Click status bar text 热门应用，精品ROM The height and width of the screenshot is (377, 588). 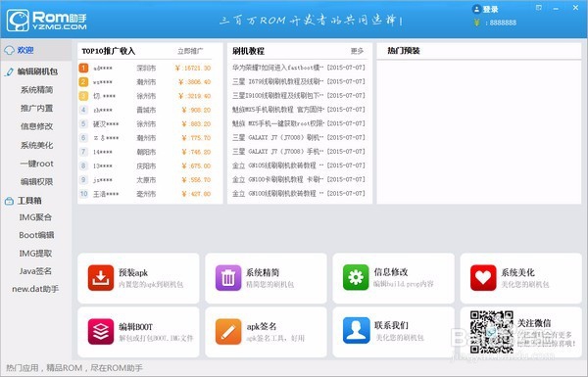pos(74,368)
